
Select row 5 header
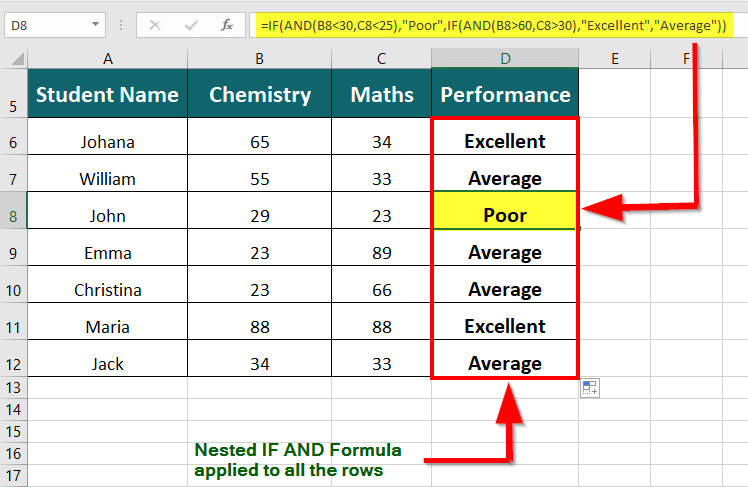tap(13, 93)
